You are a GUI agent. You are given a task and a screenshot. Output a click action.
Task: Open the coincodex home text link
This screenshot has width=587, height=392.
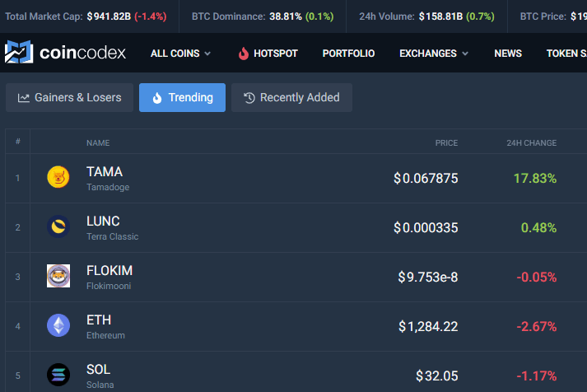(82, 53)
